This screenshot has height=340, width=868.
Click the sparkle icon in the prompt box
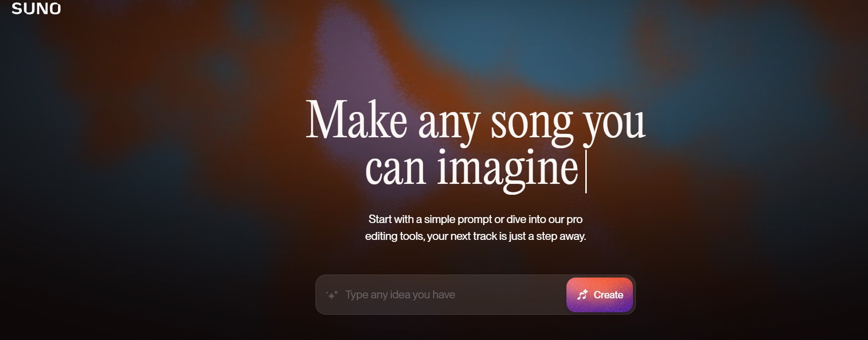332,295
